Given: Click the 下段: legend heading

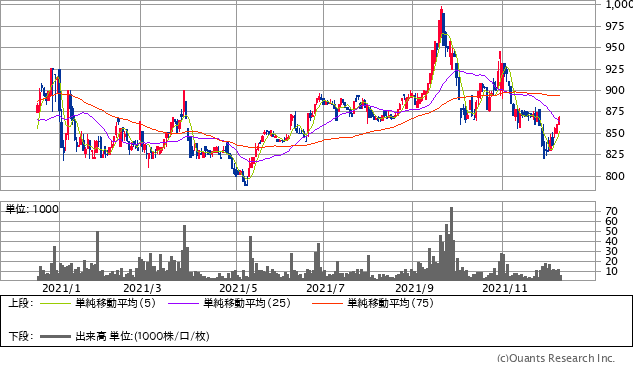Looking at the screenshot, I should 21,336.
